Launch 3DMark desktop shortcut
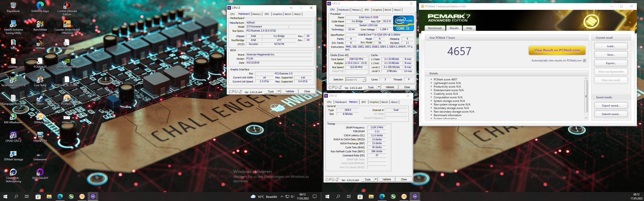Image resolution: width=644 pixels, height=201 pixels. point(40,44)
